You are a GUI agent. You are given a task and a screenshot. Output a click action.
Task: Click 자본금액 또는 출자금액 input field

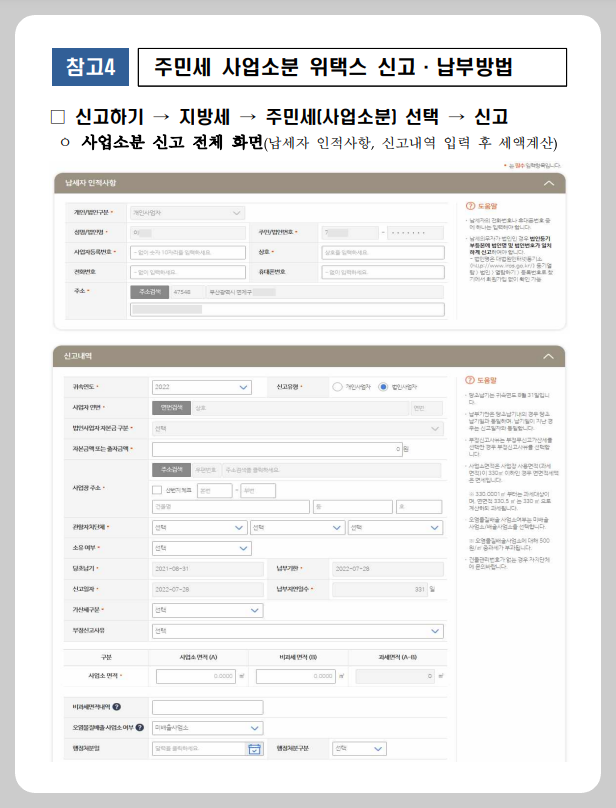(277, 449)
